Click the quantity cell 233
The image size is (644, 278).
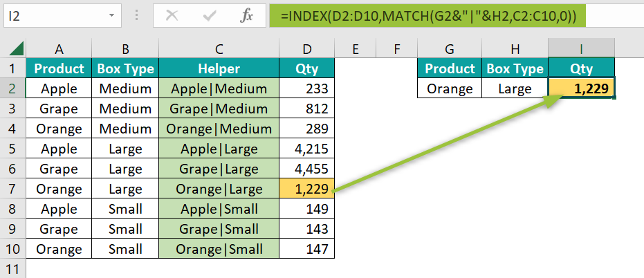(x=307, y=88)
